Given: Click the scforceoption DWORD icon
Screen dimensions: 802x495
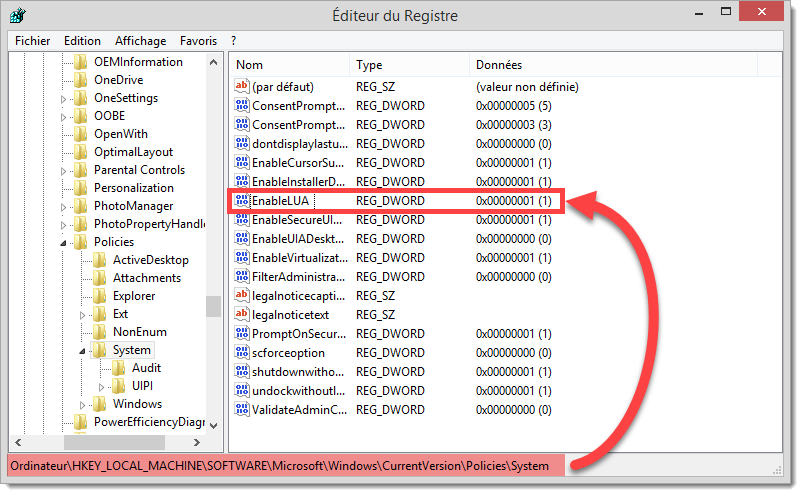Looking at the screenshot, I should pyautogui.click(x=242, y=352).
